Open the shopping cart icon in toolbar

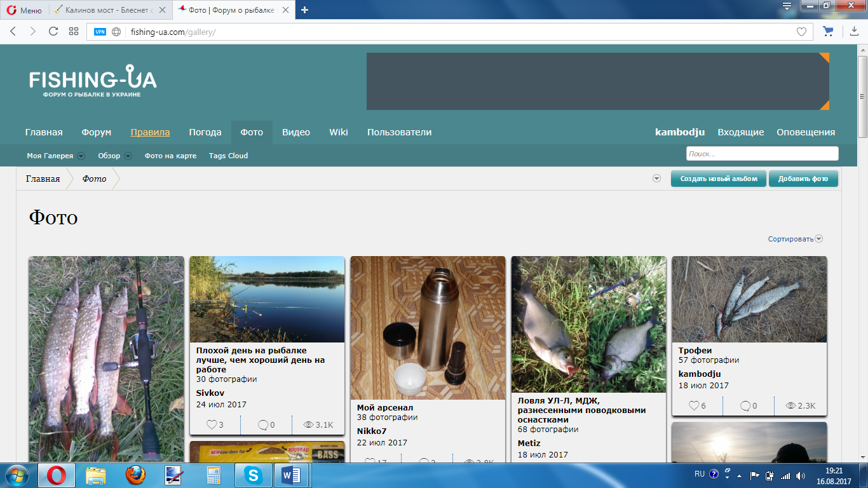point(827,31)
